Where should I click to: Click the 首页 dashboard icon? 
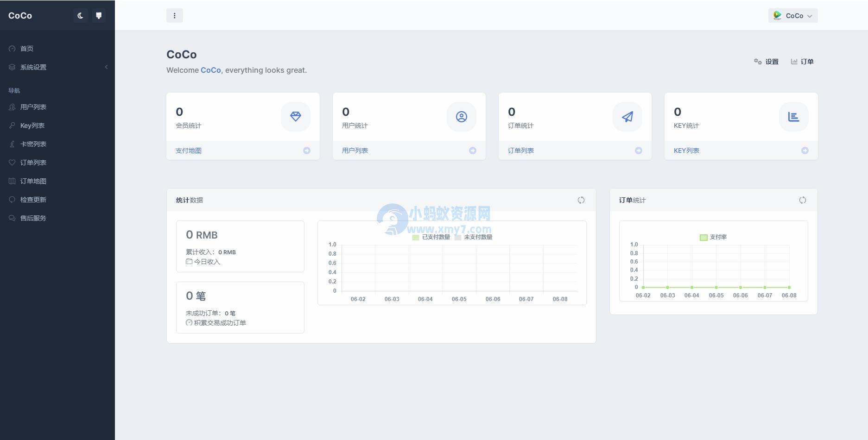(12, 49)
